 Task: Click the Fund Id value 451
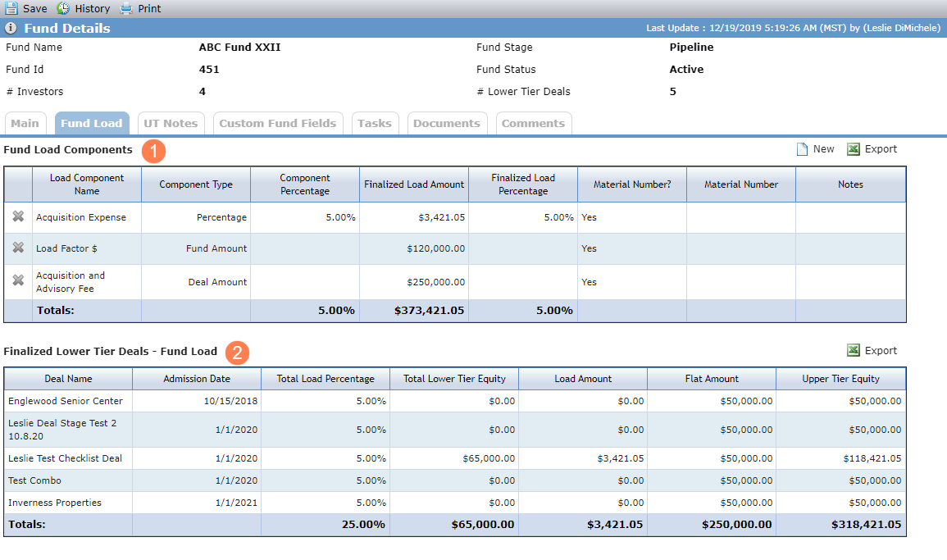(209, 70)
